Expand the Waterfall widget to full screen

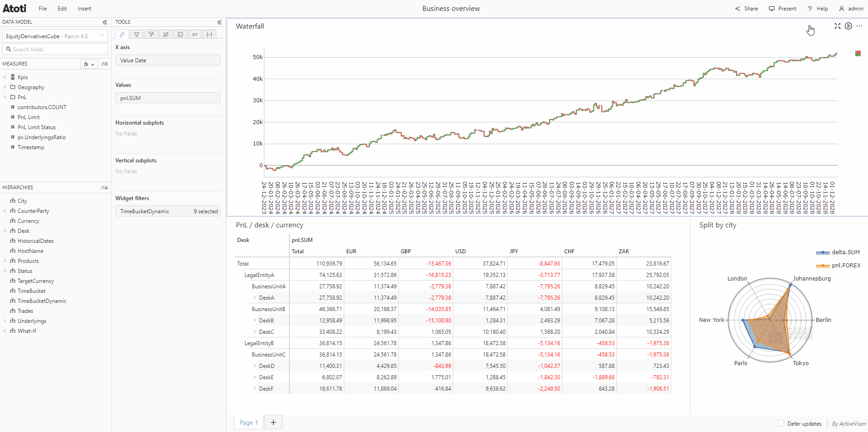[838, 26]
